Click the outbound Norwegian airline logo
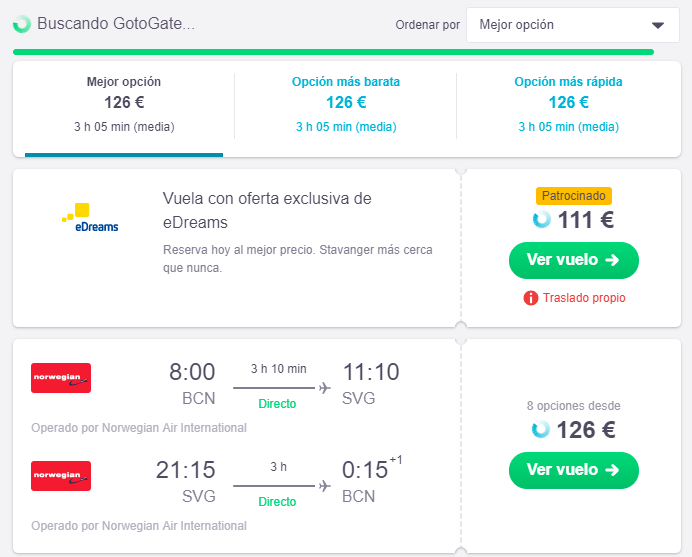692x557 pixels. pyautogui.click(x=61, y=378)
